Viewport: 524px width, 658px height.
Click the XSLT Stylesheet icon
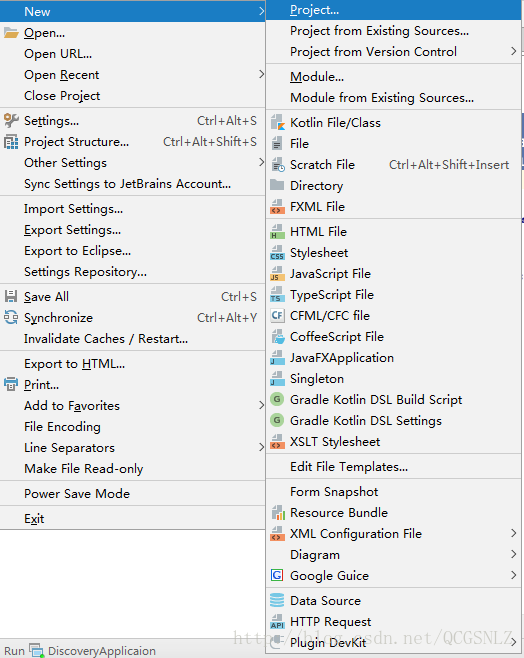point(277,441)
